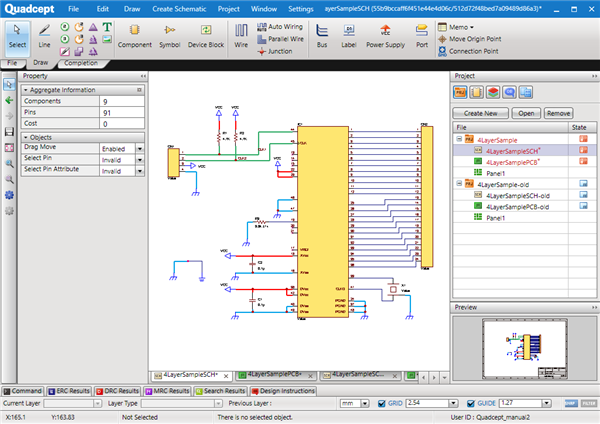
Task: Select the Bus tool
Action: (x=322, y=37)
